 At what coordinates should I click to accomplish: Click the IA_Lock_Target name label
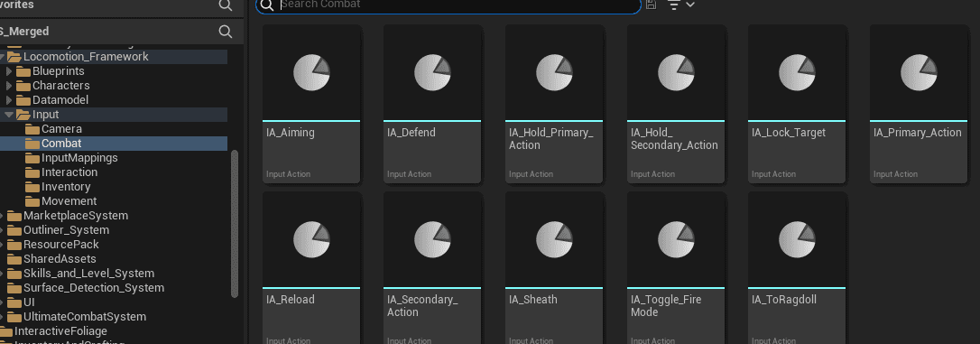(x=789, y=133)
